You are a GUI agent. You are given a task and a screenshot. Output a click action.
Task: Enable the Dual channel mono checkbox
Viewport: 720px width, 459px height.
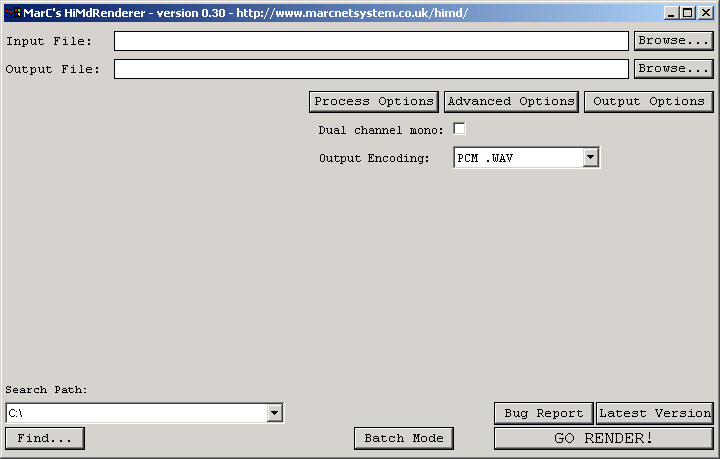click(459, 129)
